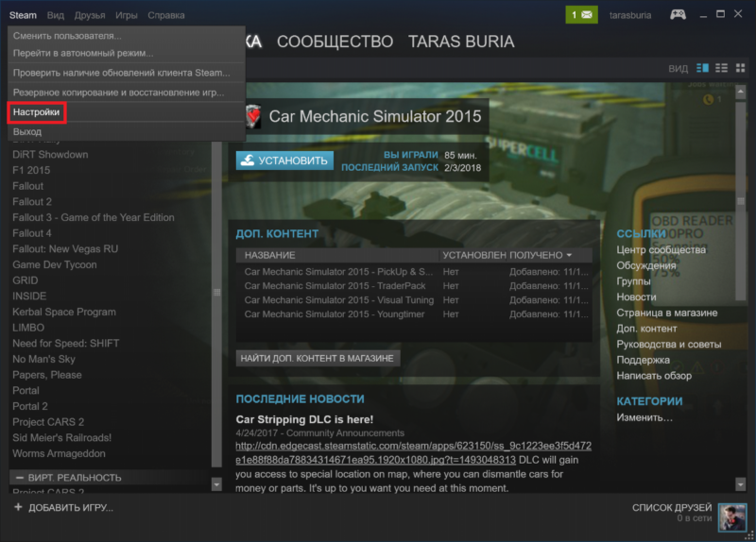Click the Car Mechanic Simulator game icon

point(253,116)
